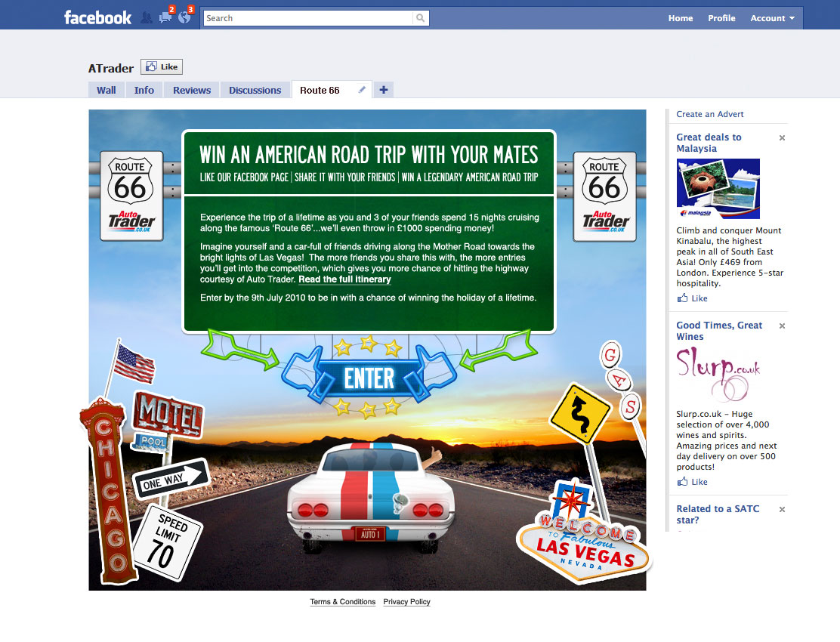This screenshot has width=840, height=642.
Task: Add a new tab with plus icon
Action: coord(384,90)
